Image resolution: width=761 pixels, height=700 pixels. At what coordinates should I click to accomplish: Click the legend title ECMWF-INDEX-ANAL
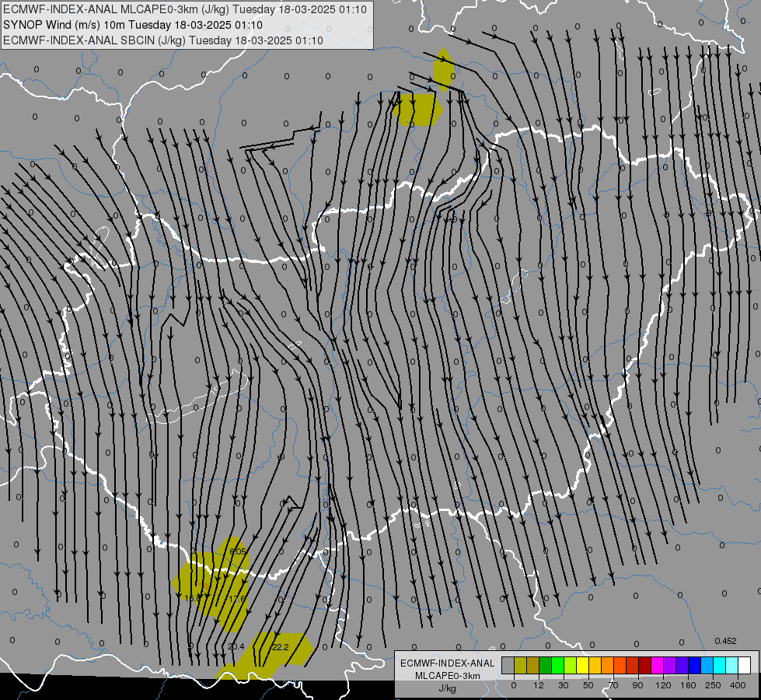click(448, 663)
